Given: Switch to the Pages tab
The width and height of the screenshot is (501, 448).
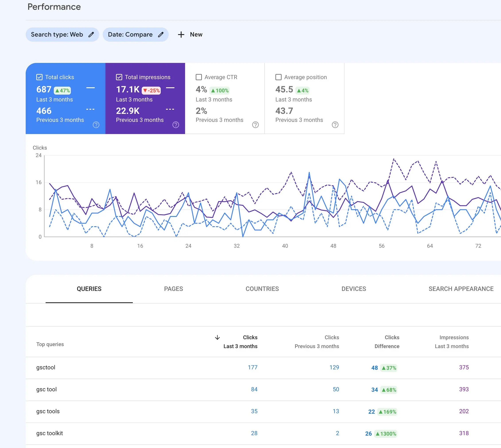Looking at the screenshot, I should 173,289.
